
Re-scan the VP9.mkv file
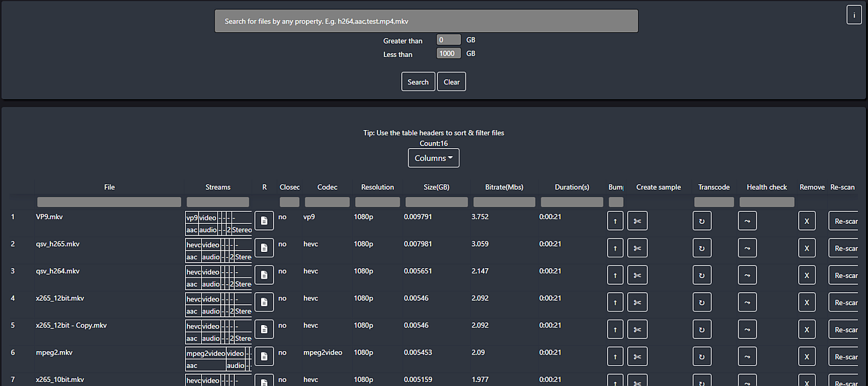click(844, 220)
